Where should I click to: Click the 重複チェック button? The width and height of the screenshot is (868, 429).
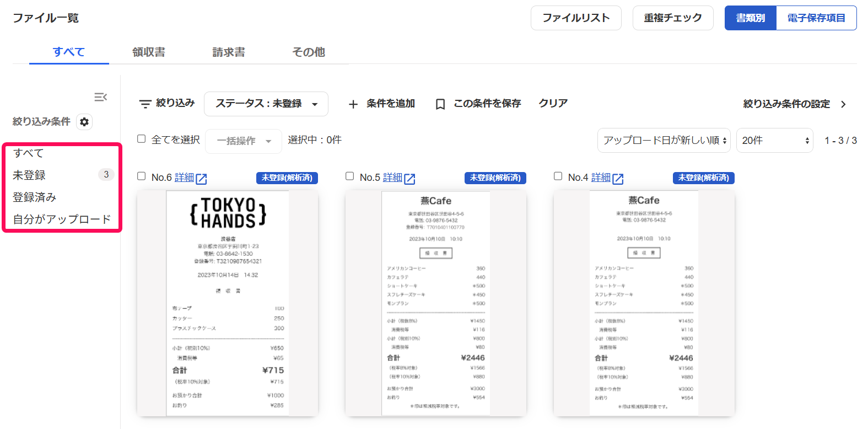tap(673, 18)
